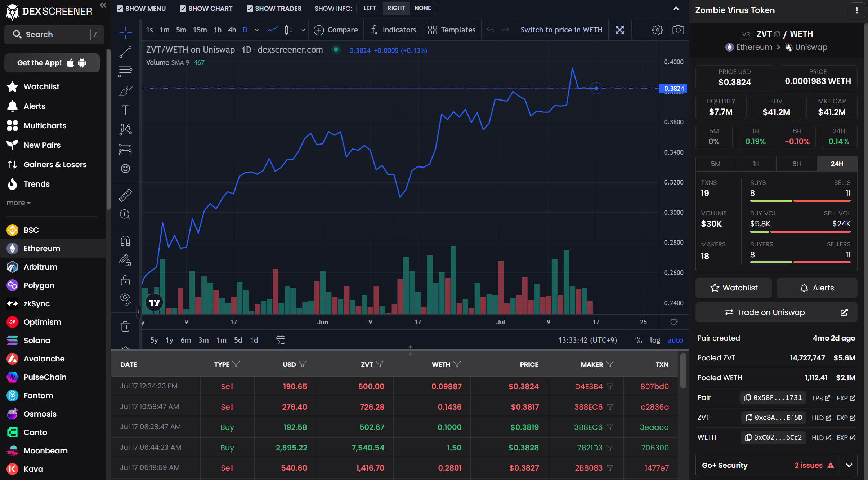This screenshot has width=868, height=480.
Task: Select the text annotation tool
Action: tap(125, 110)
